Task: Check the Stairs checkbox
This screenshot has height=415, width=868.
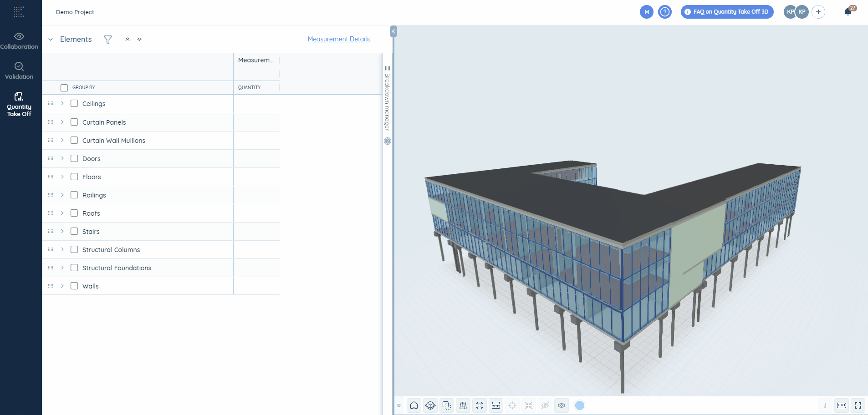Action: [74, 231]
